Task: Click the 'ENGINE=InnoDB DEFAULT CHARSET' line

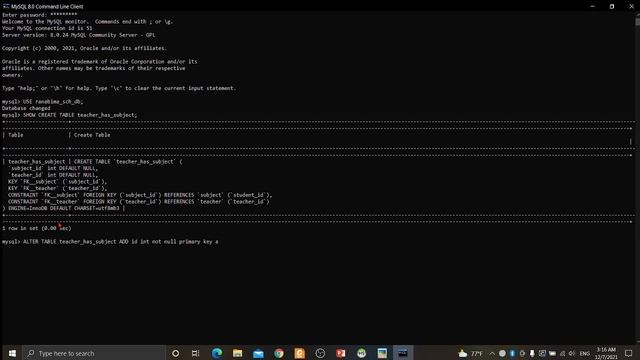Action: (x=64, y=208)
